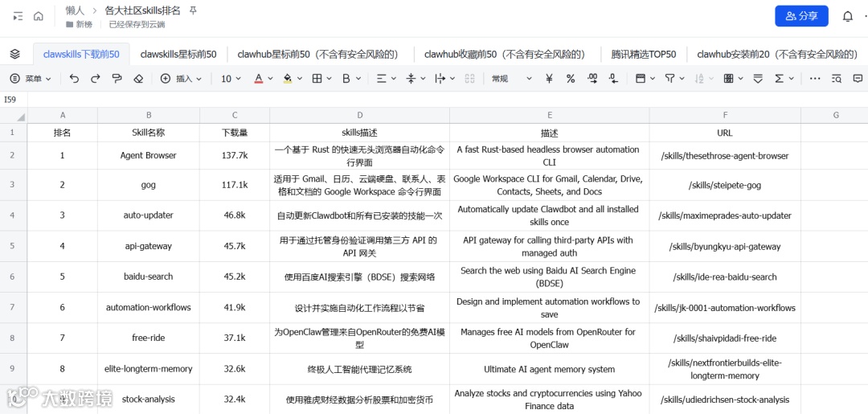Click the comment bubble toolbar icon
This screenshot has height=414, width=868.
tap(858, 79)
